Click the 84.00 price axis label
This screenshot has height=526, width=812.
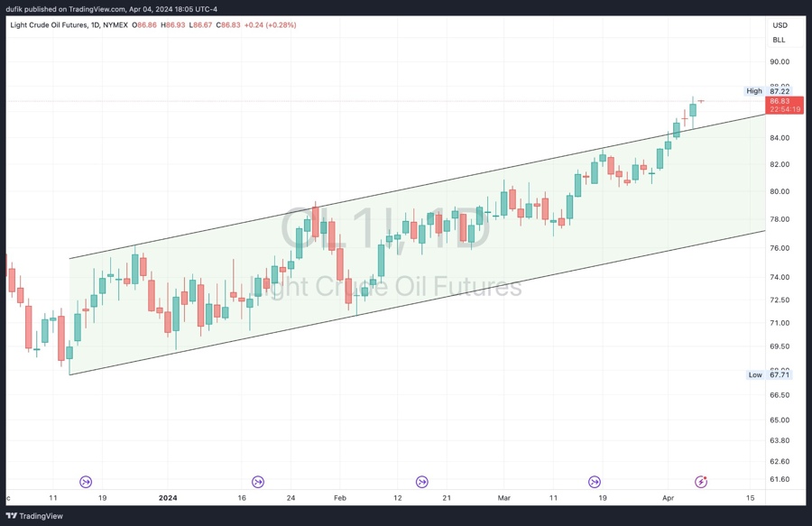point(780,138)
